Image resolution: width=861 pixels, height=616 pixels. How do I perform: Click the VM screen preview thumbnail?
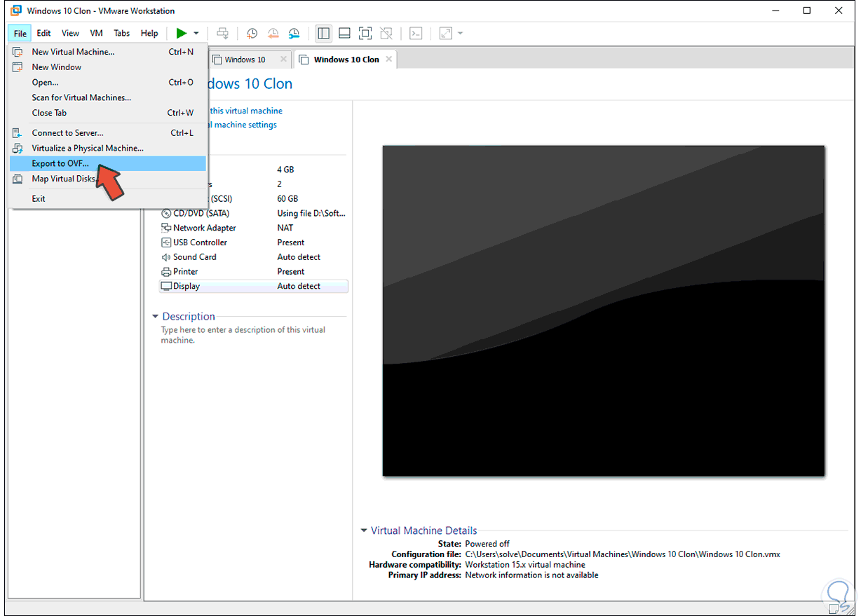click(603, 310)
